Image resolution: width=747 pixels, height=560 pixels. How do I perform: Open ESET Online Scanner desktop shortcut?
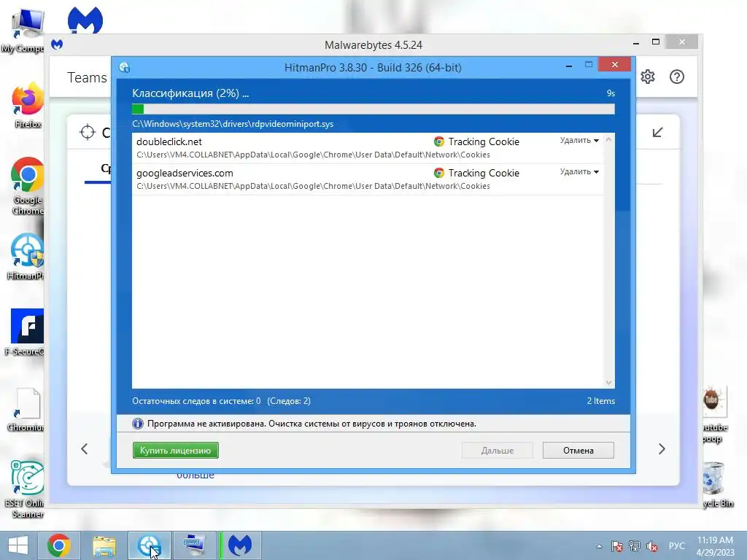[x=27, y=489]
